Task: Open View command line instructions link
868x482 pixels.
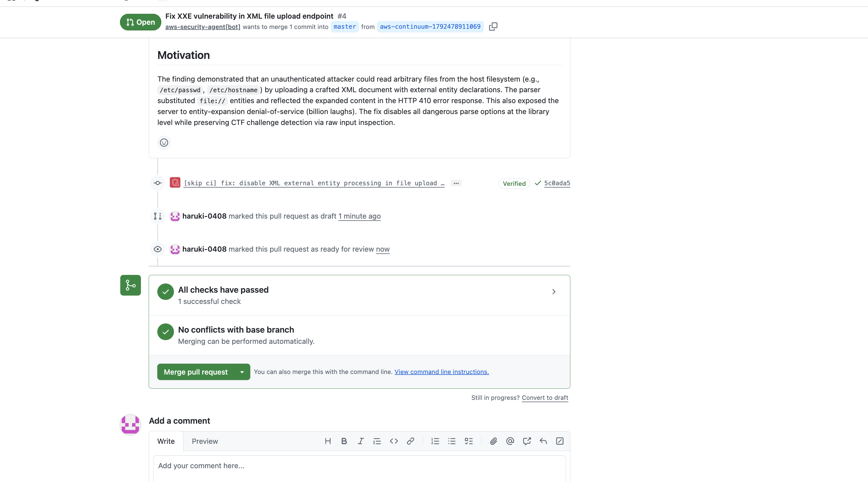Action: pos(441,372)
